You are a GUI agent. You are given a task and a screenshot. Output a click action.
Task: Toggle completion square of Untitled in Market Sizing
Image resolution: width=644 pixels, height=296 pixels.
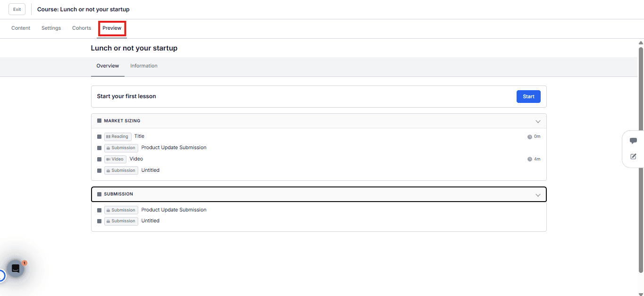point(99,170)
